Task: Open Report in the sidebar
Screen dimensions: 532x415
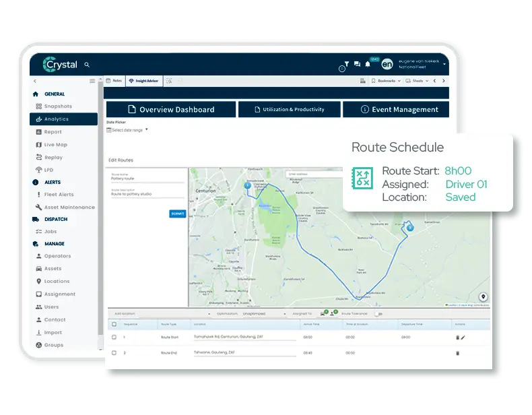Action: (49, 132)
